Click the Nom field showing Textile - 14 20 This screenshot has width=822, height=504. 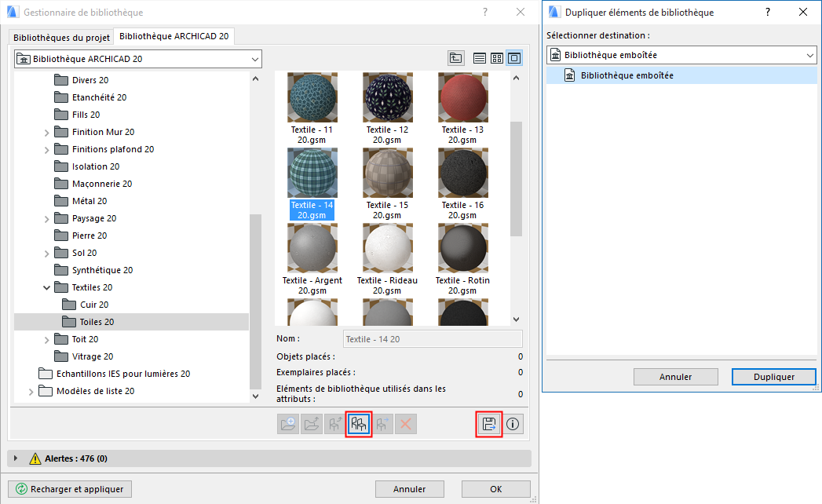pyautogui.click(x=433, y=339)
